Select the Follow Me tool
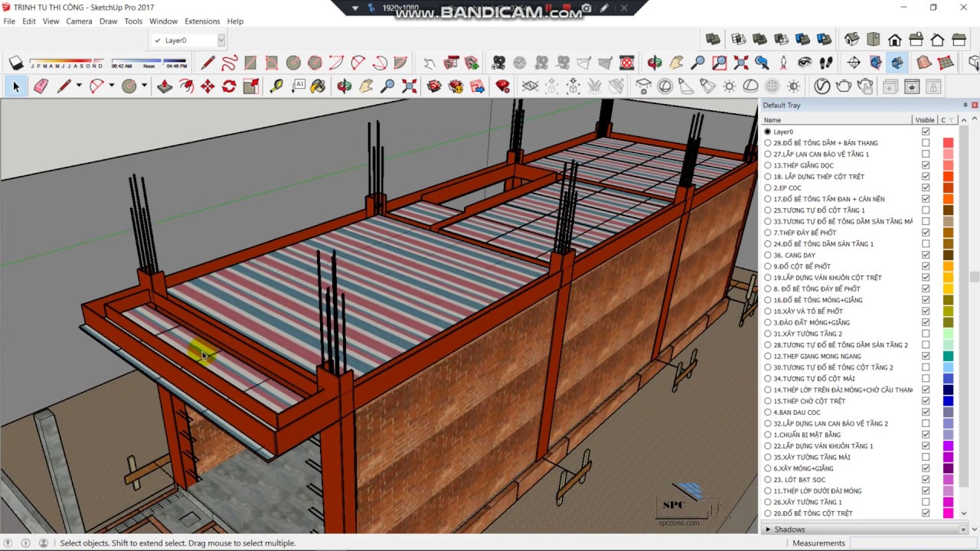The width and height of the screenshot is (980, 551). pyautogui.click(x=186, y=86)
